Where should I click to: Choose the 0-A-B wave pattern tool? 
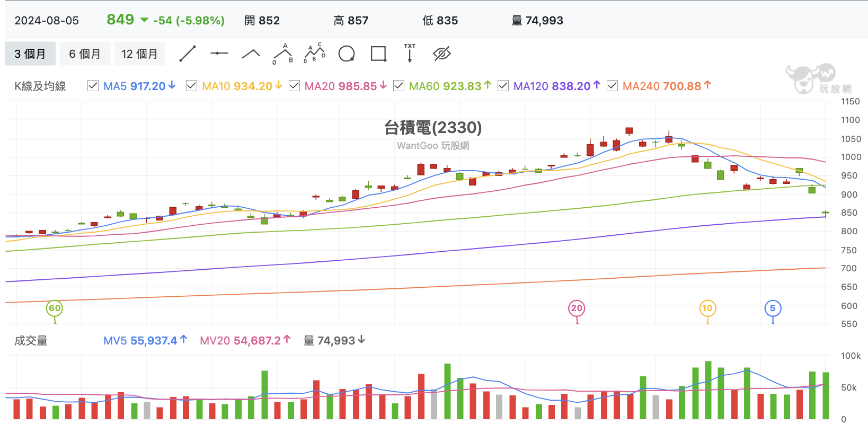pyautogui.click(x=283, y=54)
